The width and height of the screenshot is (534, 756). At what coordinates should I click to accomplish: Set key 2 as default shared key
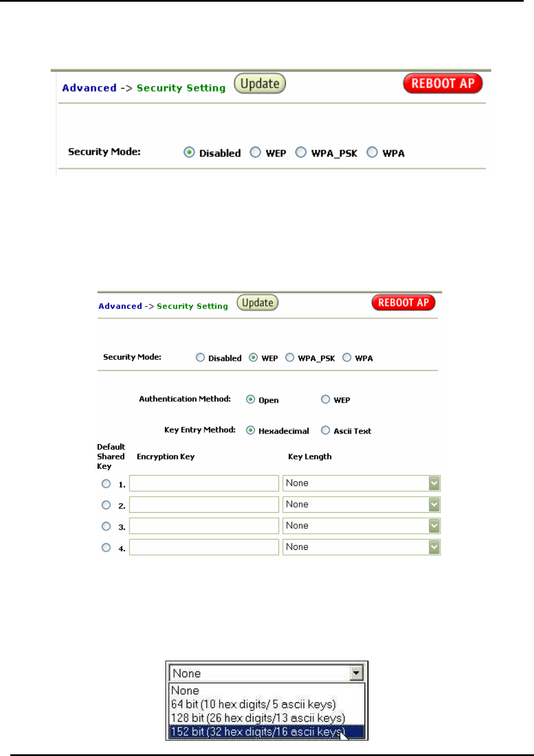coord(106,505)
